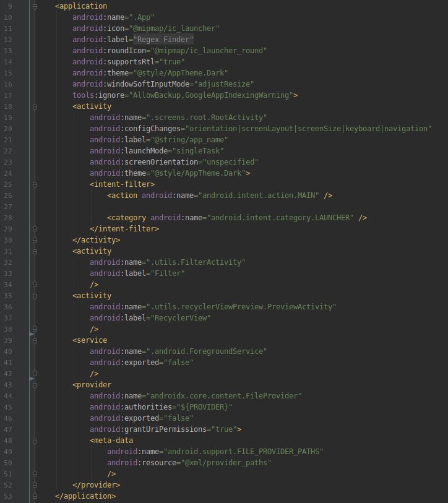Image resolution: width=448 pixels, height=503 pixels.
Task: Collapse the RootActivity activity fold at line 18
Action: click(x=35, y=106)
